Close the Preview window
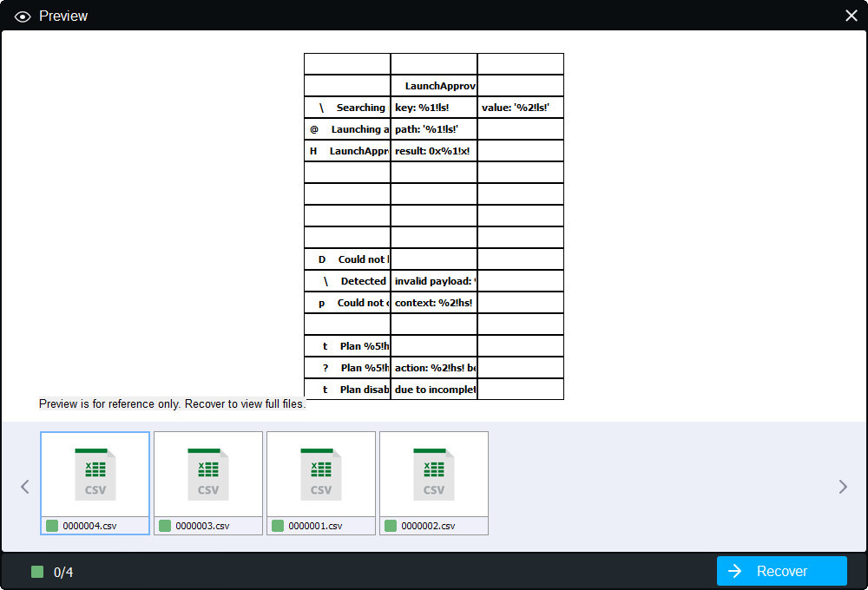Image resolution: width=868 pixels, height=590 pixels. [x=852, y=16]
